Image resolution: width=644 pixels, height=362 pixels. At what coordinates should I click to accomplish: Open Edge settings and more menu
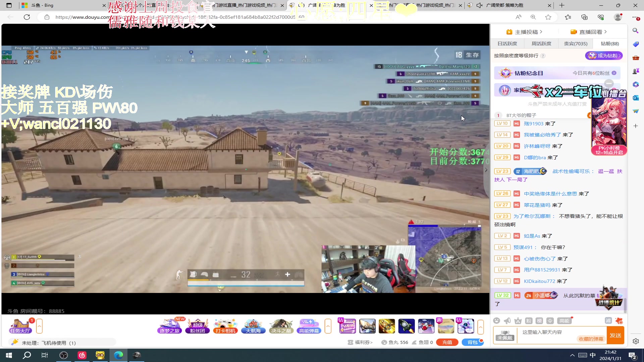(636, 17)
